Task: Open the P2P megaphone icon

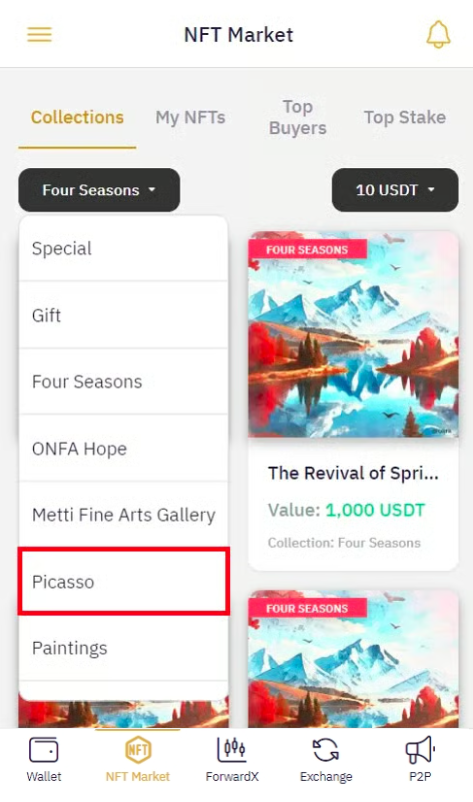Action: coord(420,750)
